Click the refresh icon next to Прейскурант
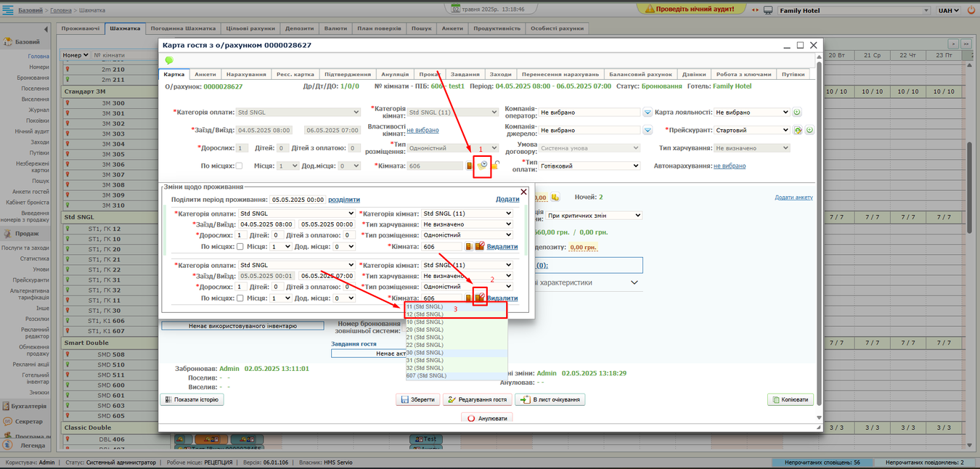 tap(798, 131)
